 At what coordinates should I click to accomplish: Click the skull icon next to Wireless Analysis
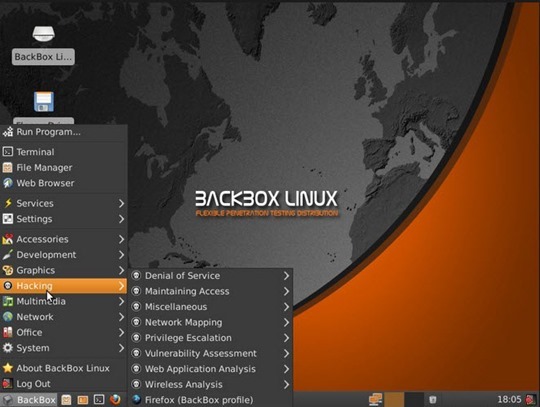[x=136, y=384]
